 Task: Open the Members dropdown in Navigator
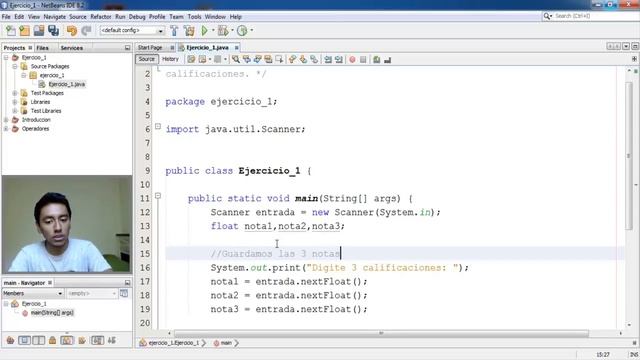[33, 293]
